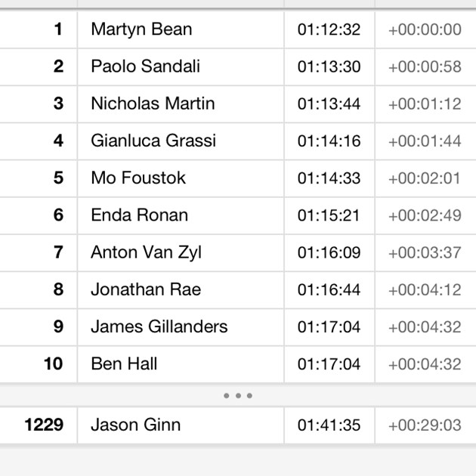
Task: Select finish time 01:41:35
Action: [329, 425]
